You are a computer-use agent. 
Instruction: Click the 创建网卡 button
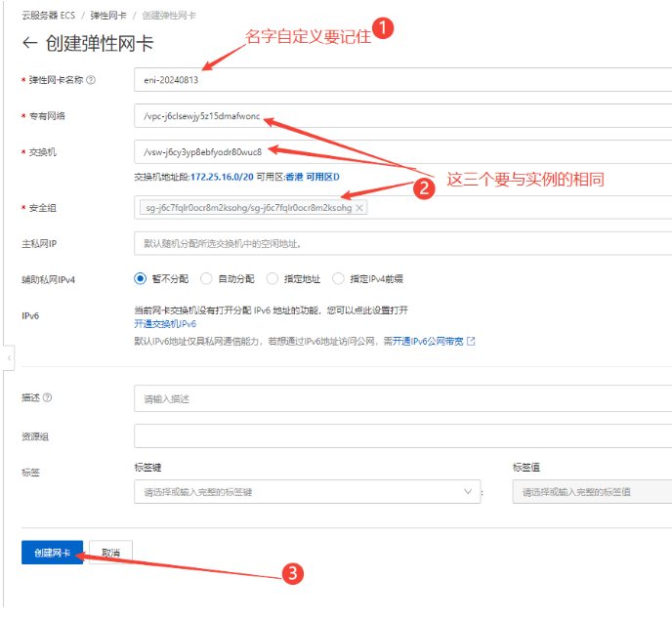[52, 553]
